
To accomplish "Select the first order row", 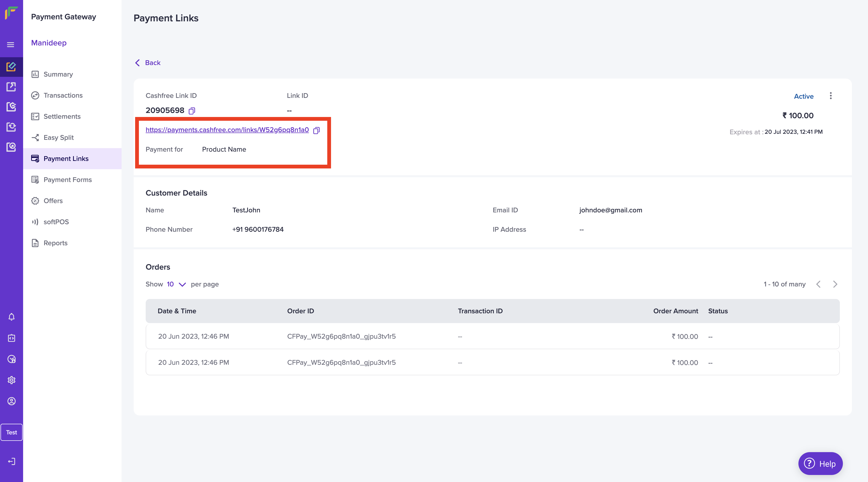I will [492, 336].
